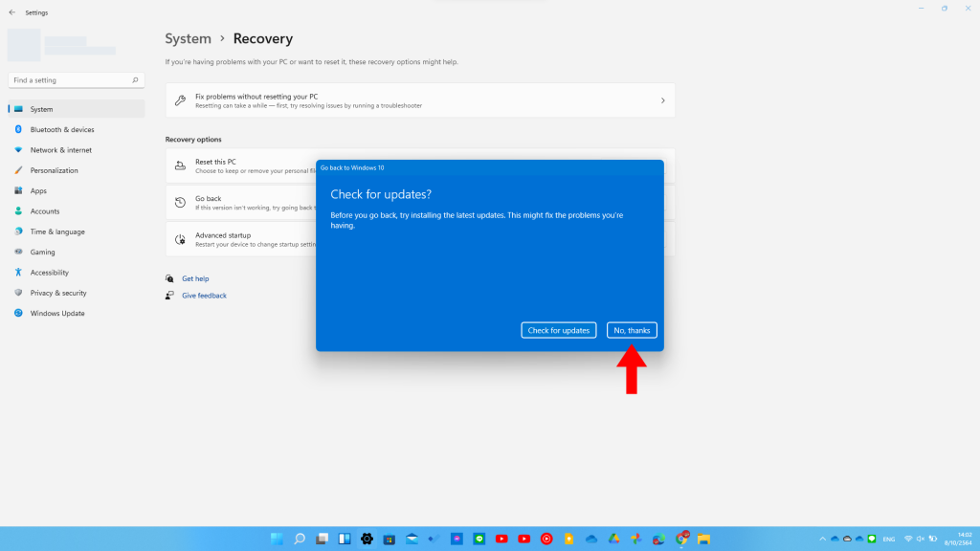This screenshot has height=551, width=980.
Task: Switch to Time & language settings
Action: tap(77, 231)
